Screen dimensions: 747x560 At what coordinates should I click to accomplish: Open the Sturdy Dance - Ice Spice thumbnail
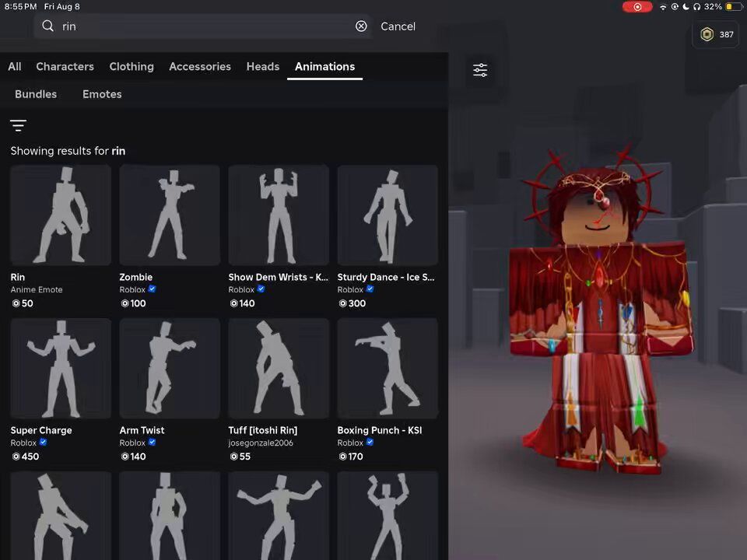coord(388,215)
